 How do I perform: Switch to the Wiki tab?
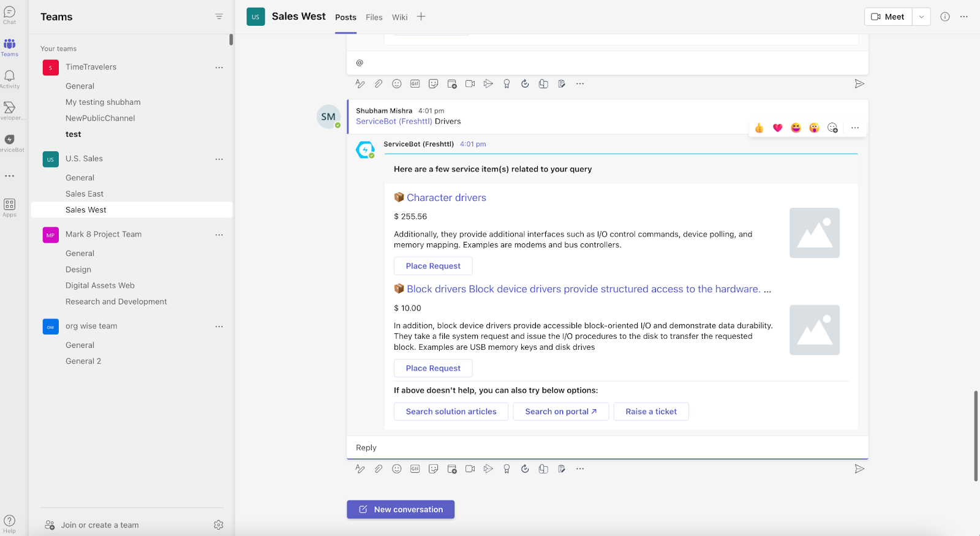[400, 17]
